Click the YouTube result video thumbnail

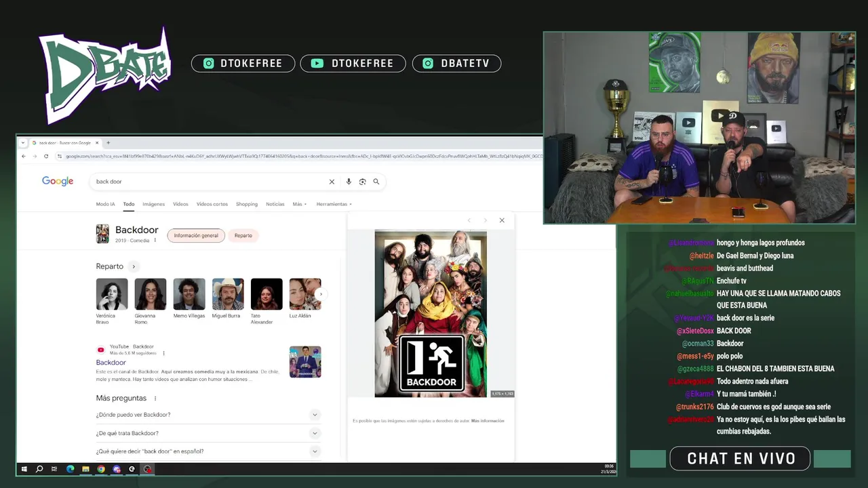[305, 362]
